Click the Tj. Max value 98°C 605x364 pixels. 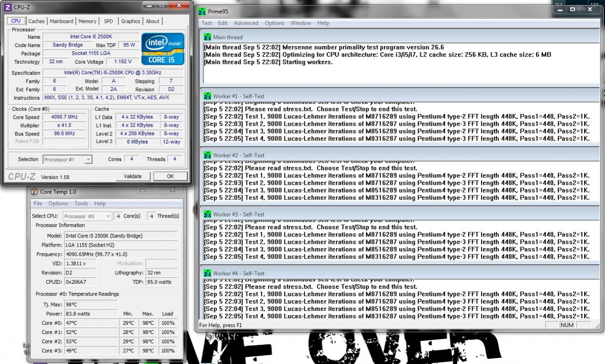point(91,304)
